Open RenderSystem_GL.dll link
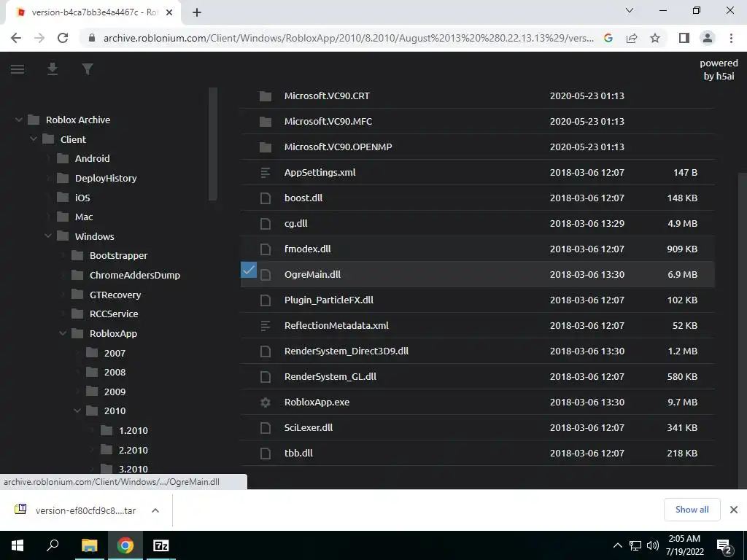This screenshot has height=560, width=747. point(330,377)
